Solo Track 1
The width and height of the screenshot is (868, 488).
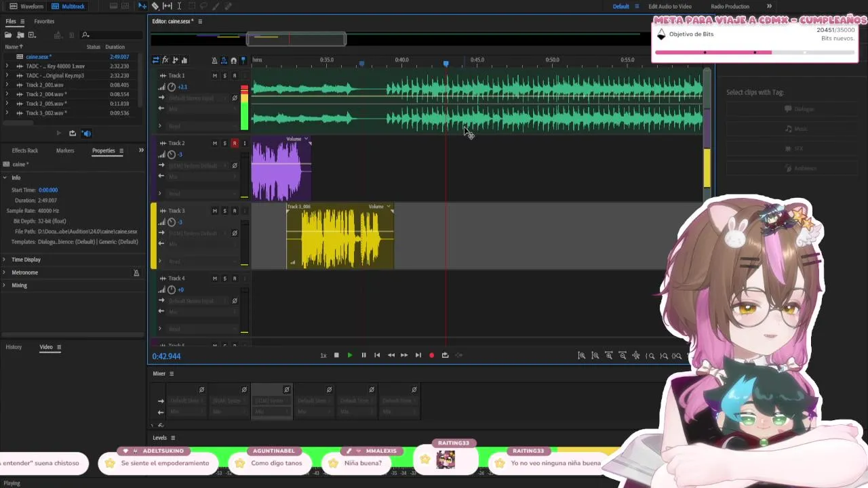coord(224,76)
